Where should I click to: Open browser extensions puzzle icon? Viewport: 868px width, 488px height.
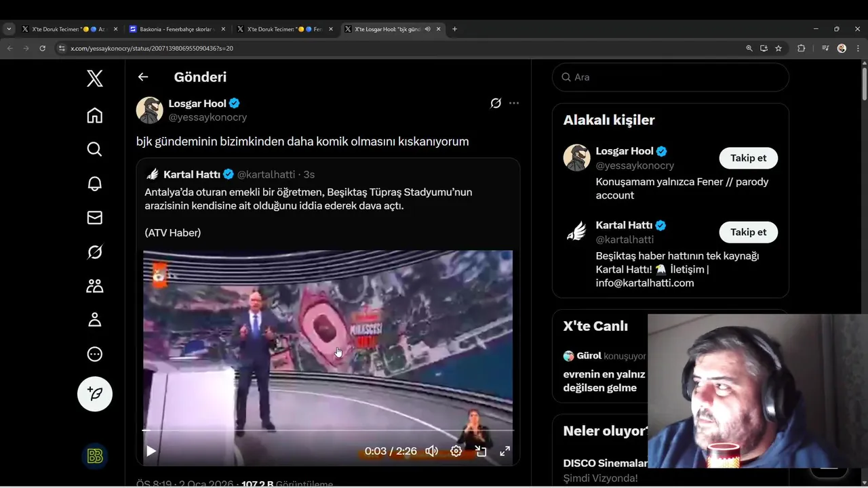[802, 48]
